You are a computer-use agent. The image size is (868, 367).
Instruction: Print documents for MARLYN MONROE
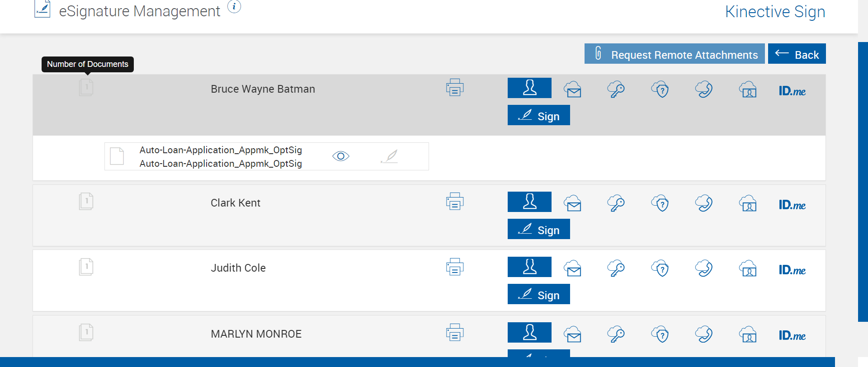click(455, 333)
